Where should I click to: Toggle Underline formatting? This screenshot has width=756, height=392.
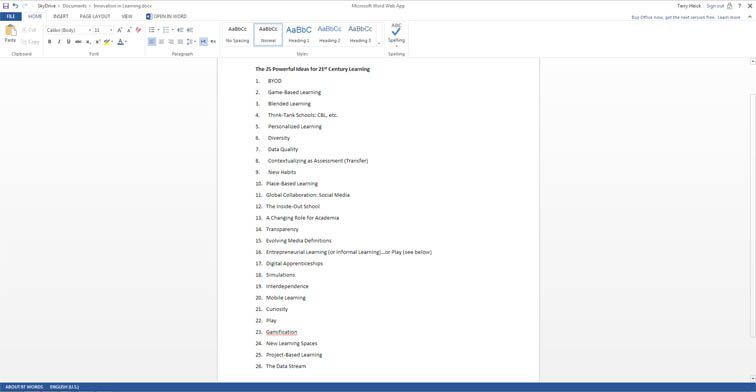pos(68,42)
